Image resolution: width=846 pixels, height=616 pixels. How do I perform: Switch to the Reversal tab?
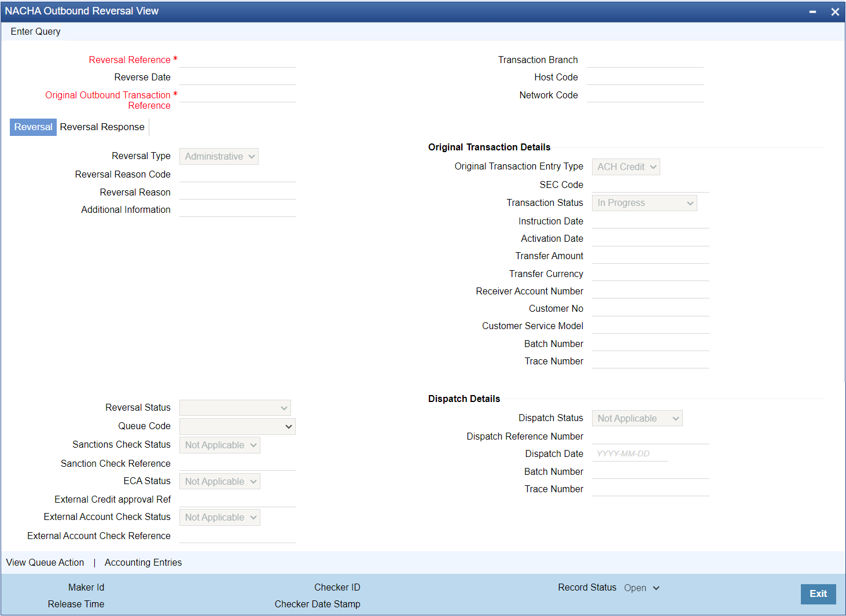[33, 127]
